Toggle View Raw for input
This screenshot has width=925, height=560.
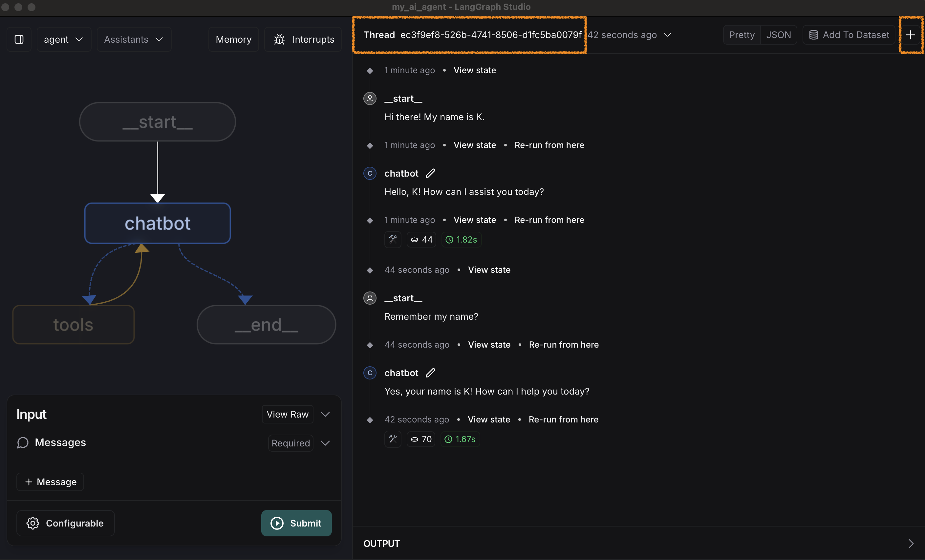pos(288,414)
